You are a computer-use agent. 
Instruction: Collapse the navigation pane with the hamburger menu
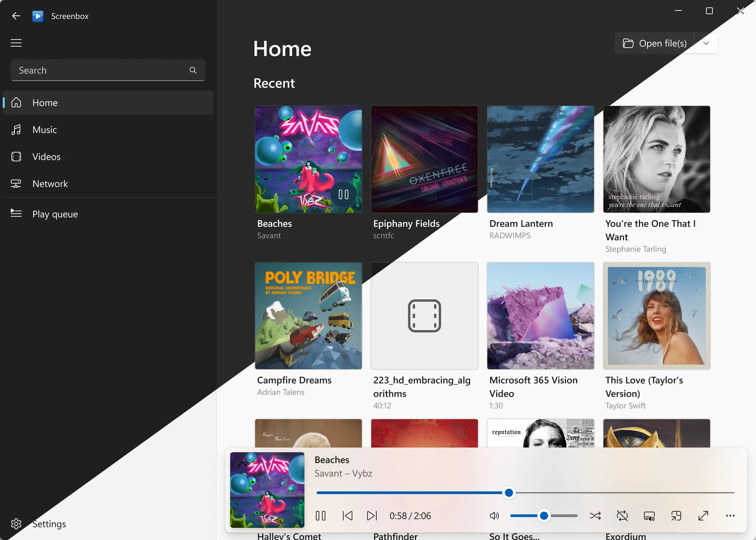(16, 43)
